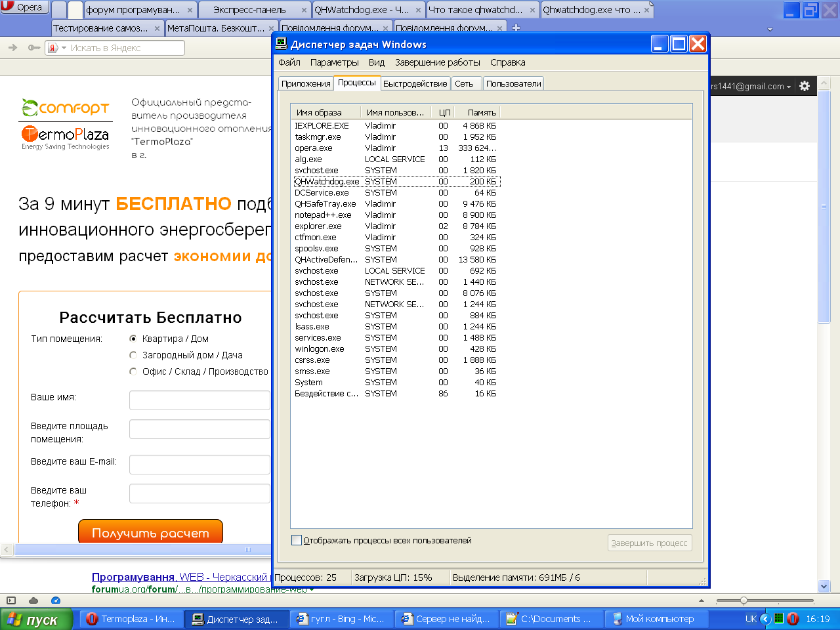Open the Yandex search engine dropdown
The width and height of the screenshot is (840, 630).
coord(64,48)
